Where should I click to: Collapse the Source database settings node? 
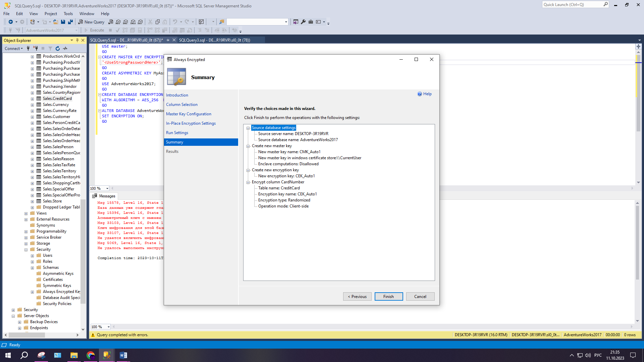point(248,128)
